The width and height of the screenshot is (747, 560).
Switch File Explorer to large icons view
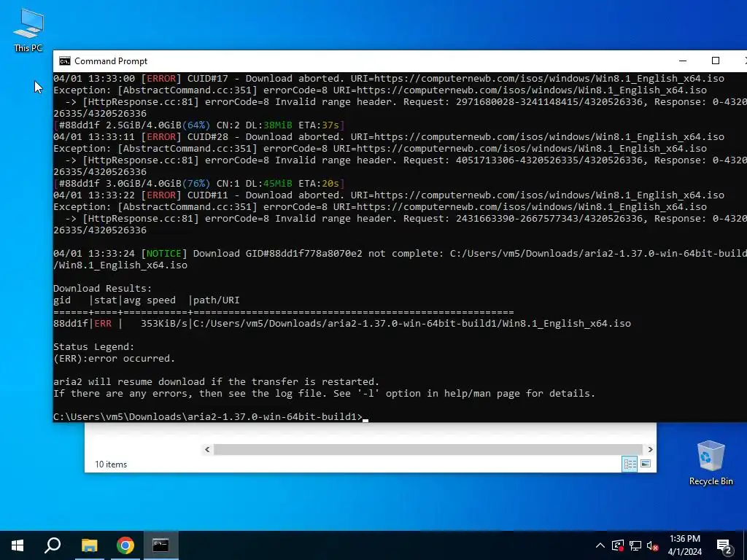coord(646,464)
